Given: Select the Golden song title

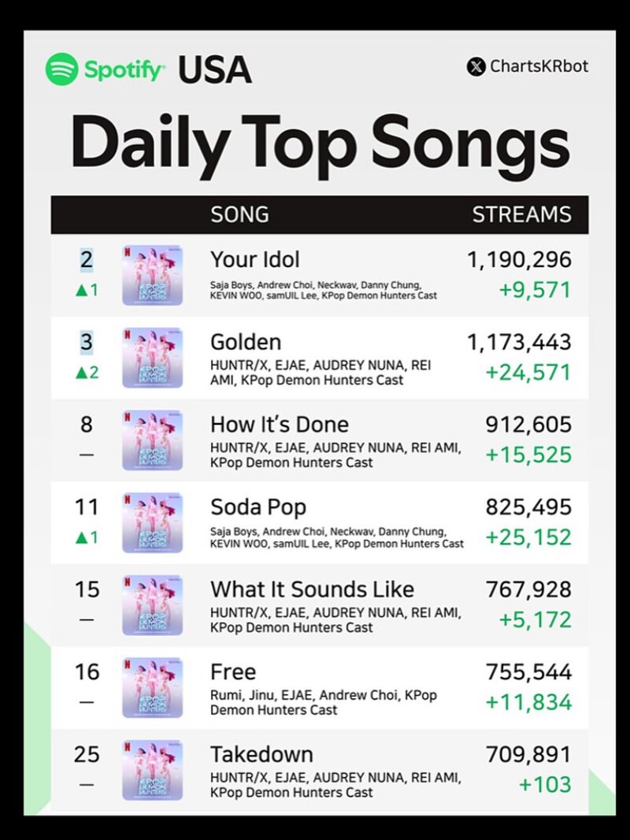Looking at the screenshot, I should coord(246,342).
